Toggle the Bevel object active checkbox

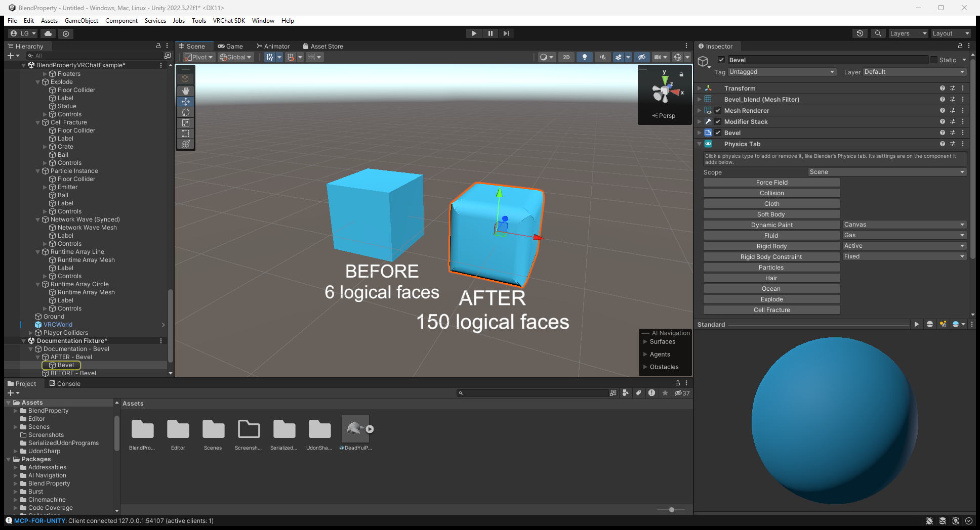[x=721, y=60]
